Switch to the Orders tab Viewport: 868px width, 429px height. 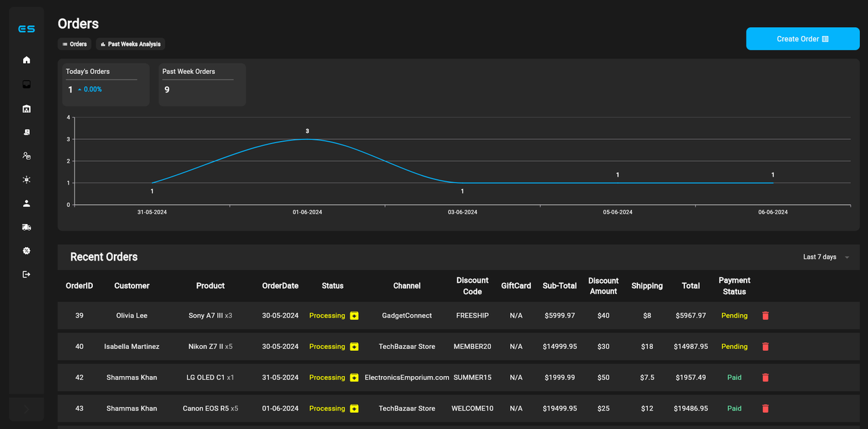[74, 43]
